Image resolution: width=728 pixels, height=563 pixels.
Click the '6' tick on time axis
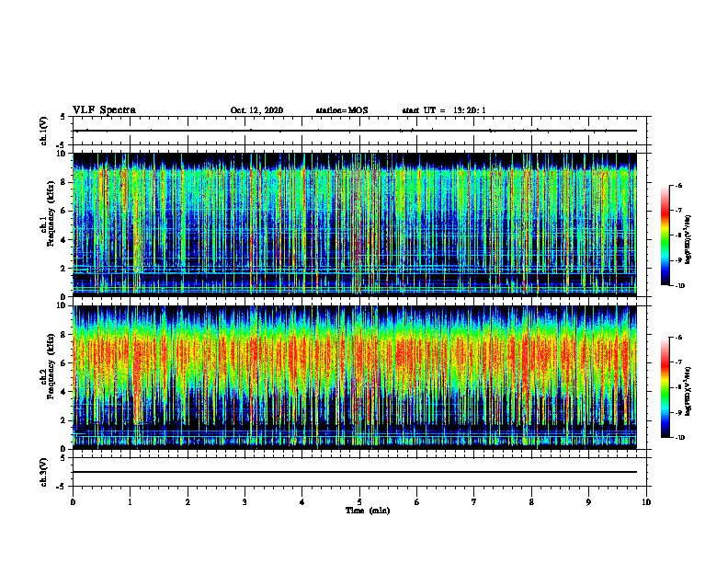click(x=417, y=501)
